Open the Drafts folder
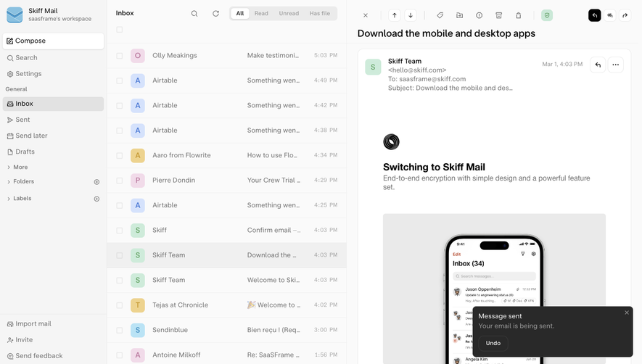 coord(53,152)
